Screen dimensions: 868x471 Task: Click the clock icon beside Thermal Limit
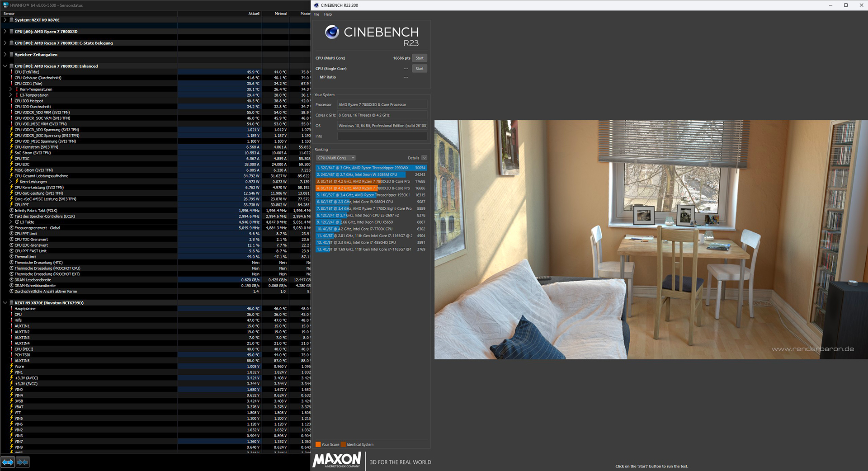point(12,257)
